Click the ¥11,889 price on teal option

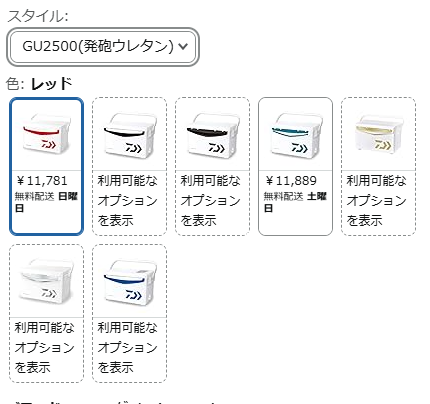tap(291, 181)
